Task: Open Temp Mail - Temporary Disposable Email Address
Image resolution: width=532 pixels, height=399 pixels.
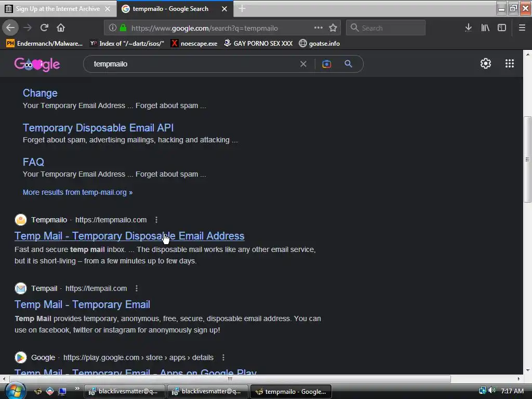Action: [x=129, y=236]
